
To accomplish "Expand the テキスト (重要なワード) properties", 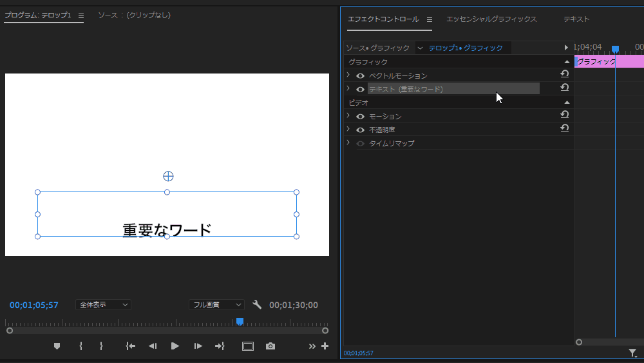I will (x=348, y=88).
